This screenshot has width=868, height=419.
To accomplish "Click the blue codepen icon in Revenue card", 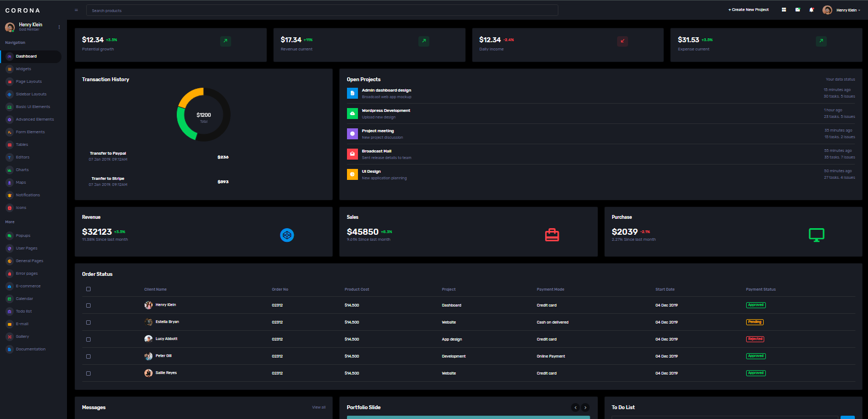I will [287, 235].
